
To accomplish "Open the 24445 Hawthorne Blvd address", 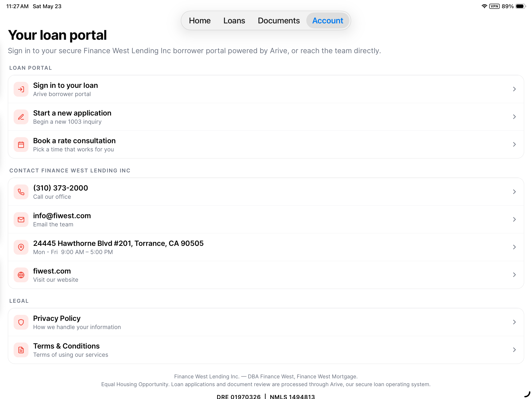I will (266, 247).
